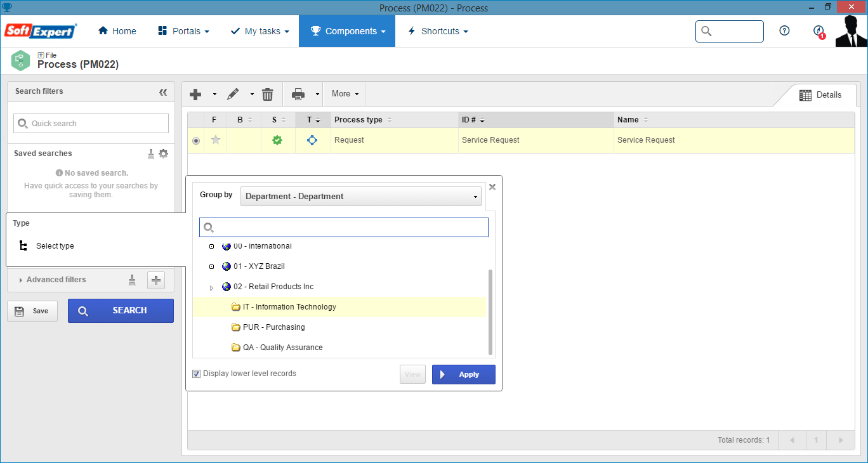Screen dimensions: 868x463
Task: Delete the record using the trash icon
Action: pos(268,95)
